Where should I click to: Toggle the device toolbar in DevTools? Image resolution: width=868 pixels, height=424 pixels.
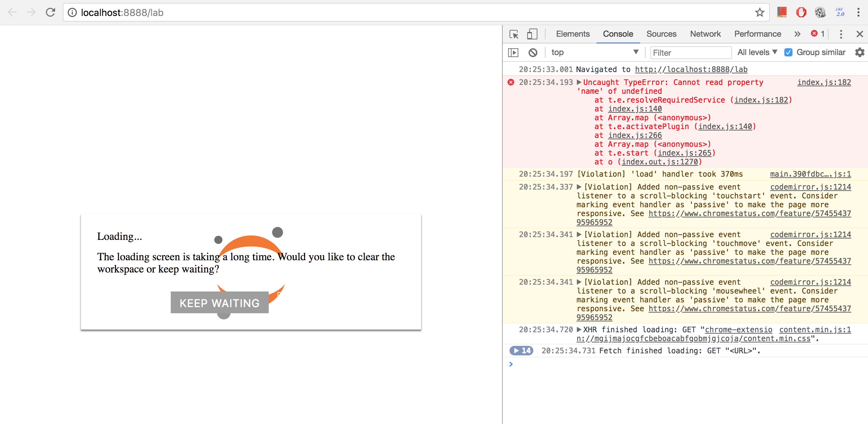pos(532,34)
